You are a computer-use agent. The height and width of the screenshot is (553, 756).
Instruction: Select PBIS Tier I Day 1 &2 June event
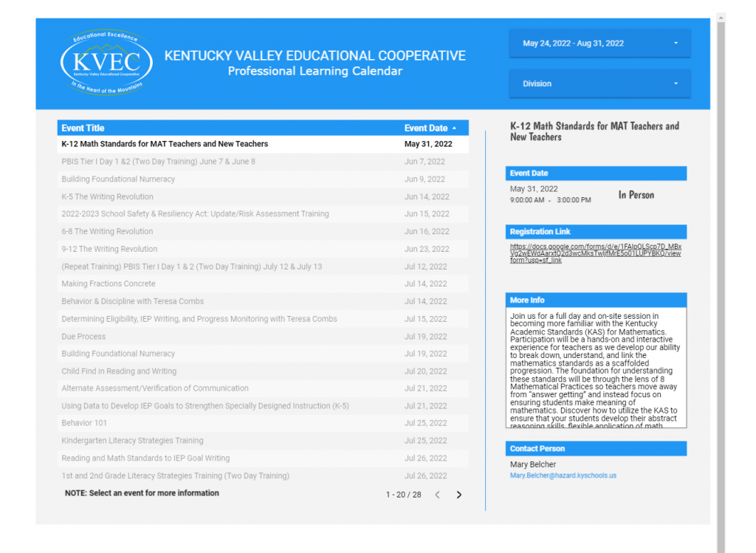coord(263,162)
